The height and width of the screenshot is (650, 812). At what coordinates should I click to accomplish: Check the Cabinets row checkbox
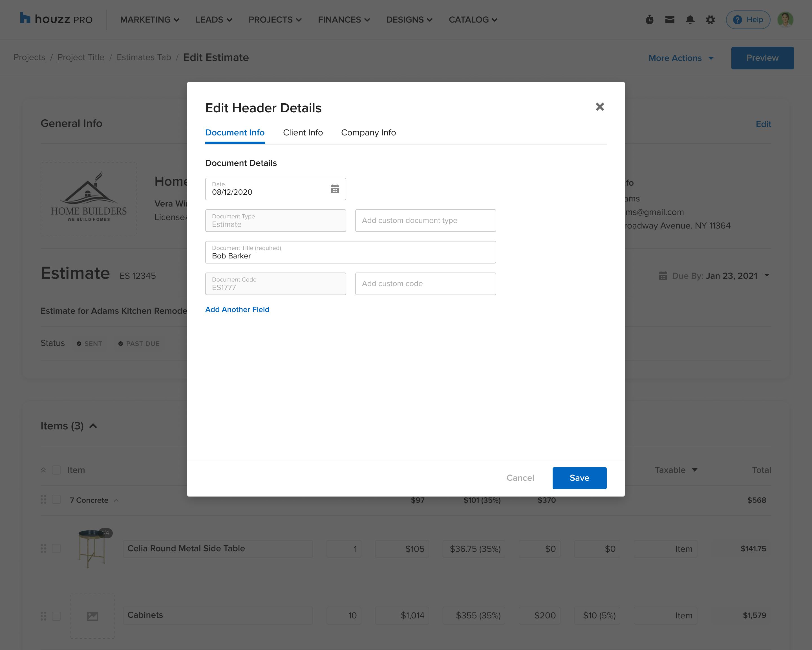pyautogui.click(x=56, y=616)
